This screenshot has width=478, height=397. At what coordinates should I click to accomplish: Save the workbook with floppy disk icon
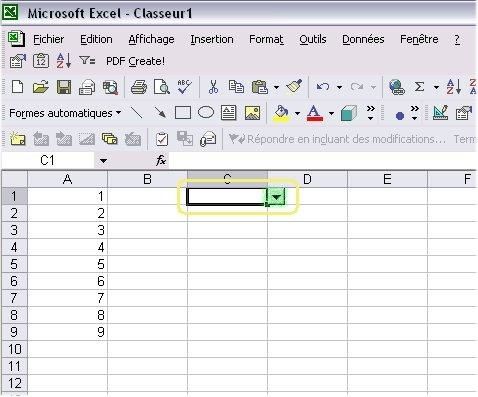[x=64, y=87]
